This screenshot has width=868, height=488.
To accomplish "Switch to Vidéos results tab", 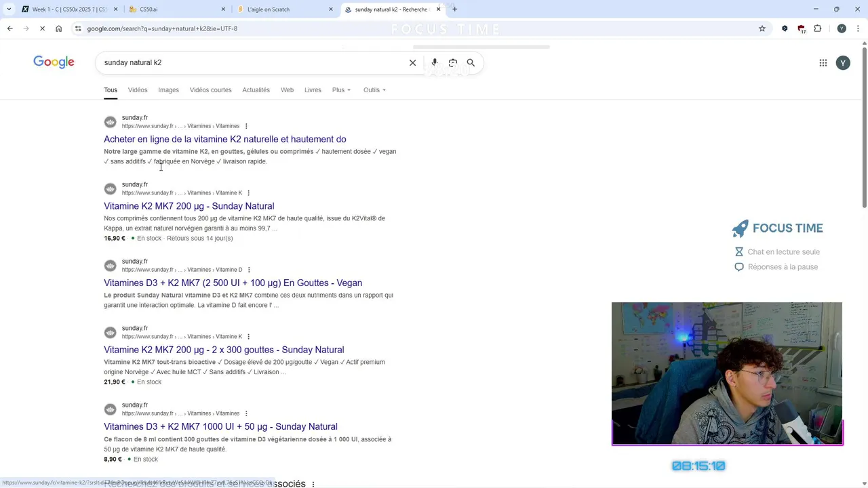I will coord(138,90).
